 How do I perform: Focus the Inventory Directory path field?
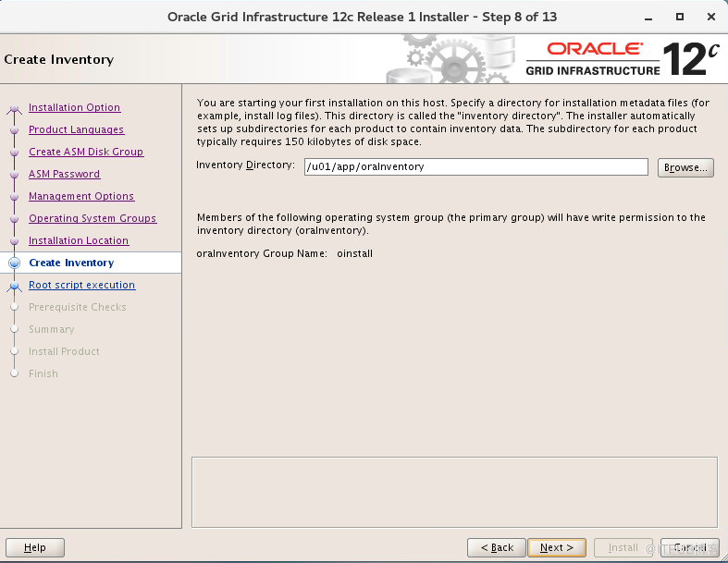point(475,167)
